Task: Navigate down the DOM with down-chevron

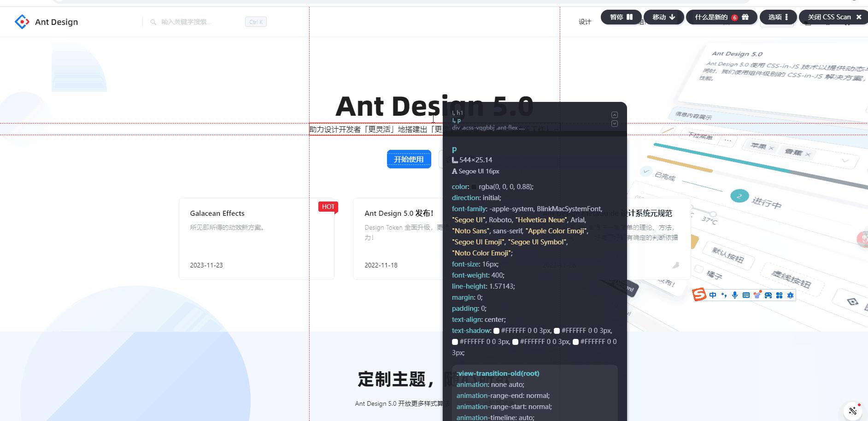Action: [x=614, y=124]
